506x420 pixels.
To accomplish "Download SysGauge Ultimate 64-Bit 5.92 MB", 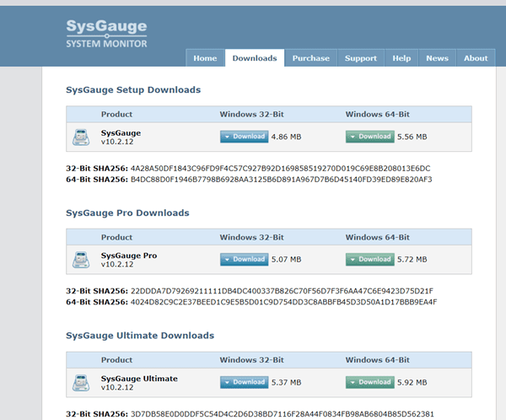I will point(370,382).
